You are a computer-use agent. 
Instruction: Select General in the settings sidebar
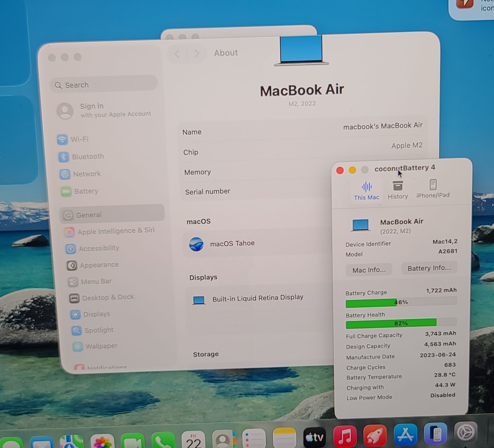coord(112,214)
